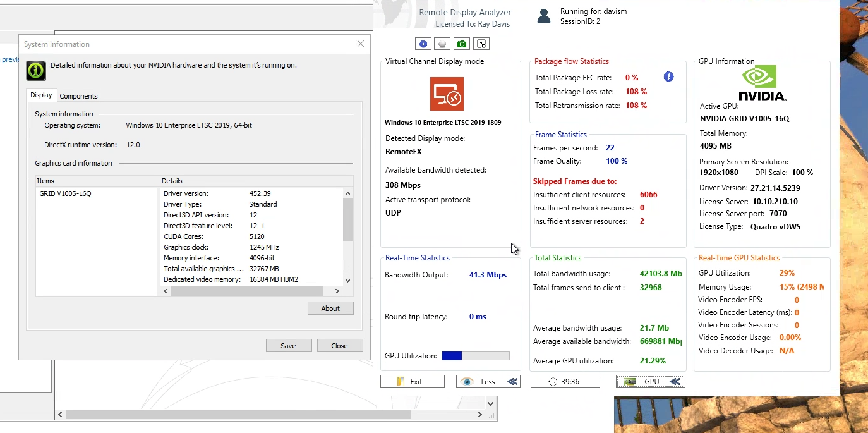Click the Less button with eye icon
Screen dimensions: 868x433
coord(488,382)
